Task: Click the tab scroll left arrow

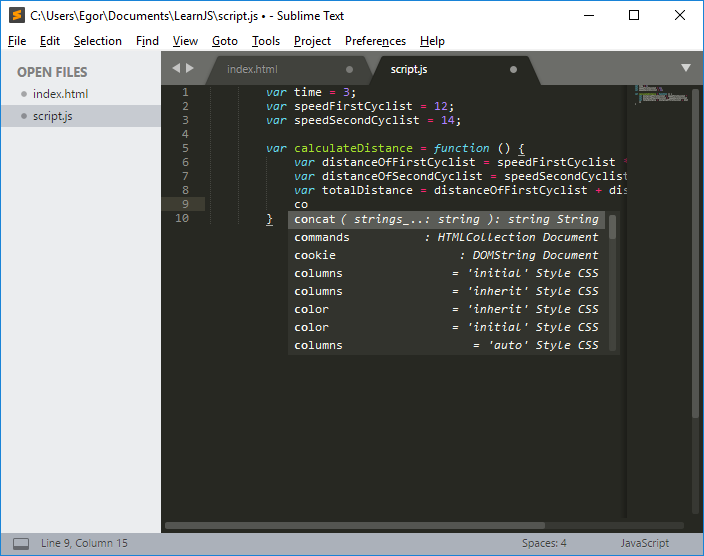Action: coord(176,68)
